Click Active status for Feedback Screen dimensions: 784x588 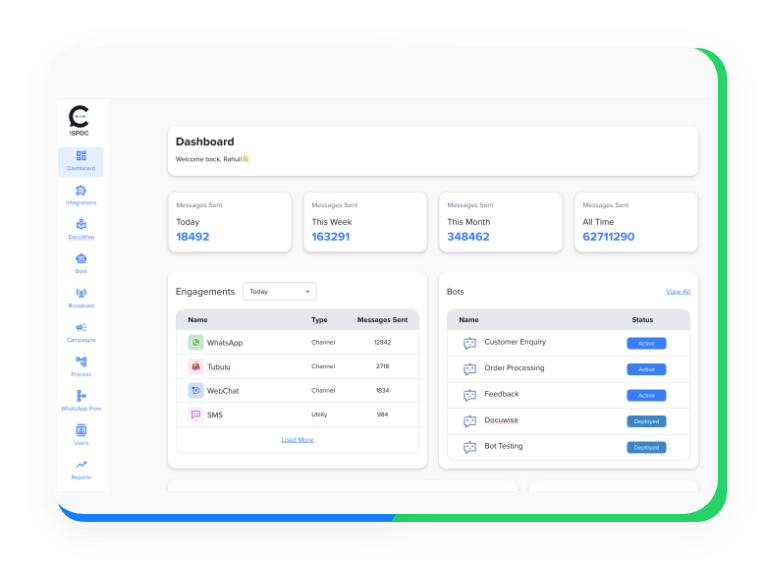click(x=646, y=396)
